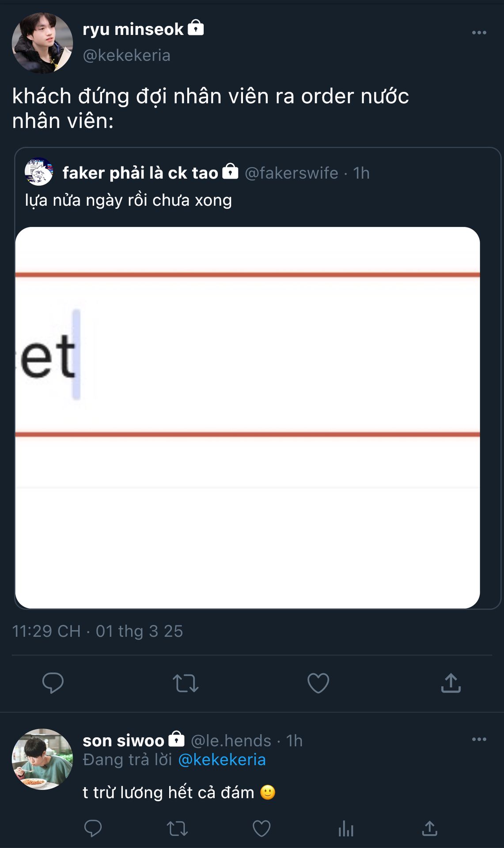This screenshot has width=504, height=848.
Task: View analytics for son siwoo's reply
Action: pyautogui.click(x=346, y=829)
